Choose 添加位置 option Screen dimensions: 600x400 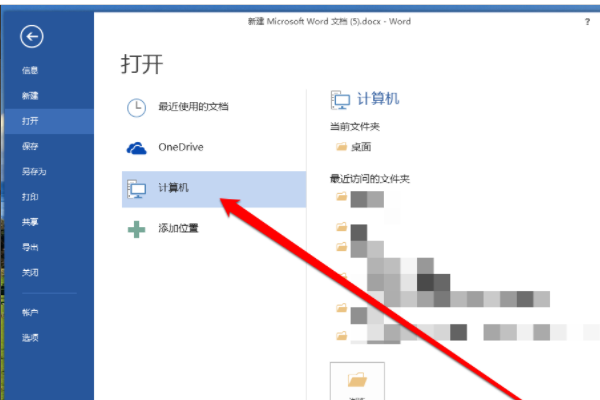[x=178, y=228]
